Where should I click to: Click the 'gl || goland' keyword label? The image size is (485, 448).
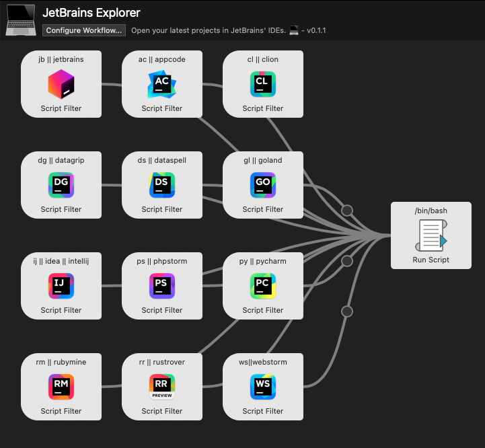[262, 160]
